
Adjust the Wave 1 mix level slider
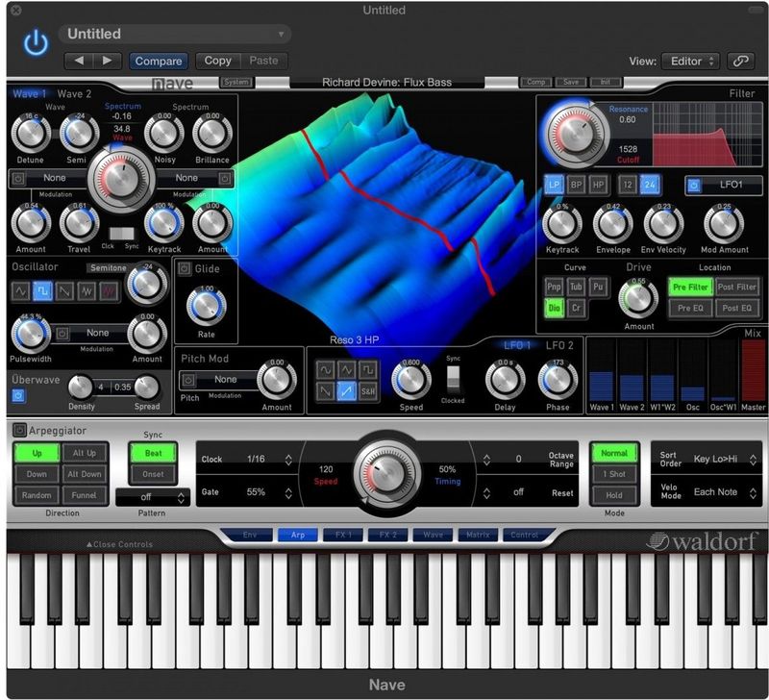pos(602,371)
